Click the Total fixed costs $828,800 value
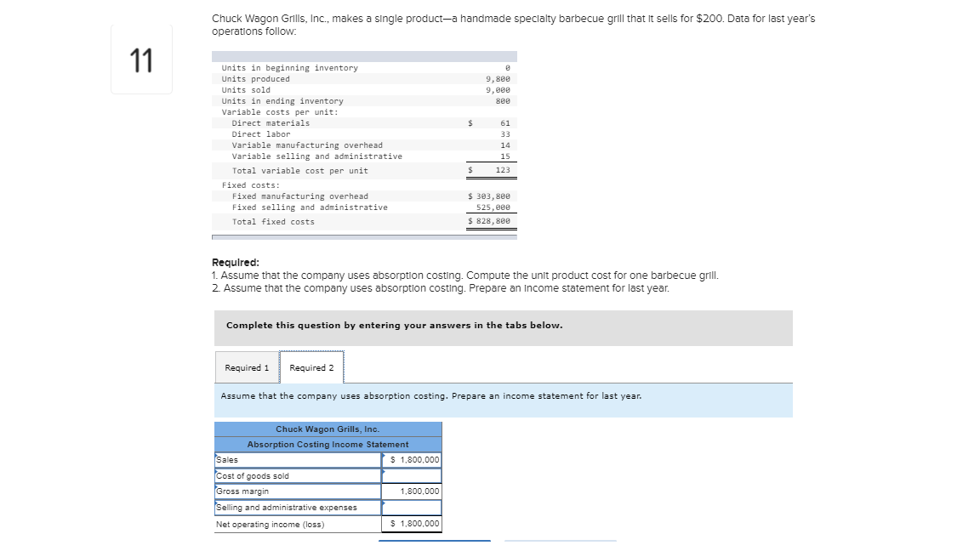The height and width of the screenshot is (551, 980). 489,221
